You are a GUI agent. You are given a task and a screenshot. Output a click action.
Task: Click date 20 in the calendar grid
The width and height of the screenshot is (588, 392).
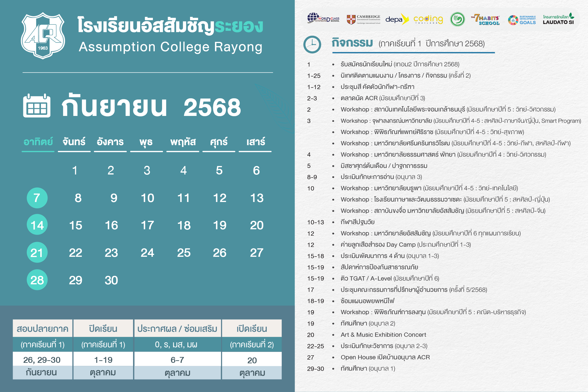[x=257, y=225]
